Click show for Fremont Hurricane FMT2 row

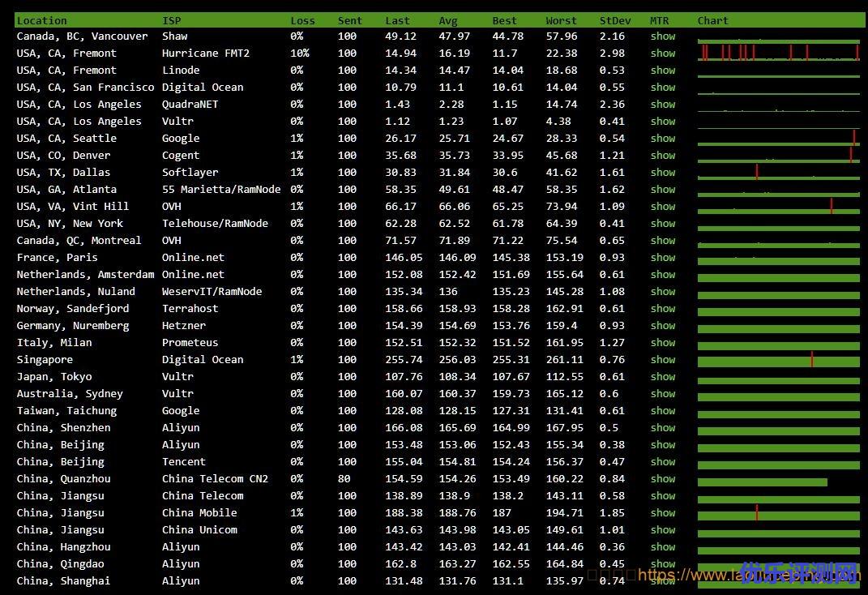coord(662,54)
